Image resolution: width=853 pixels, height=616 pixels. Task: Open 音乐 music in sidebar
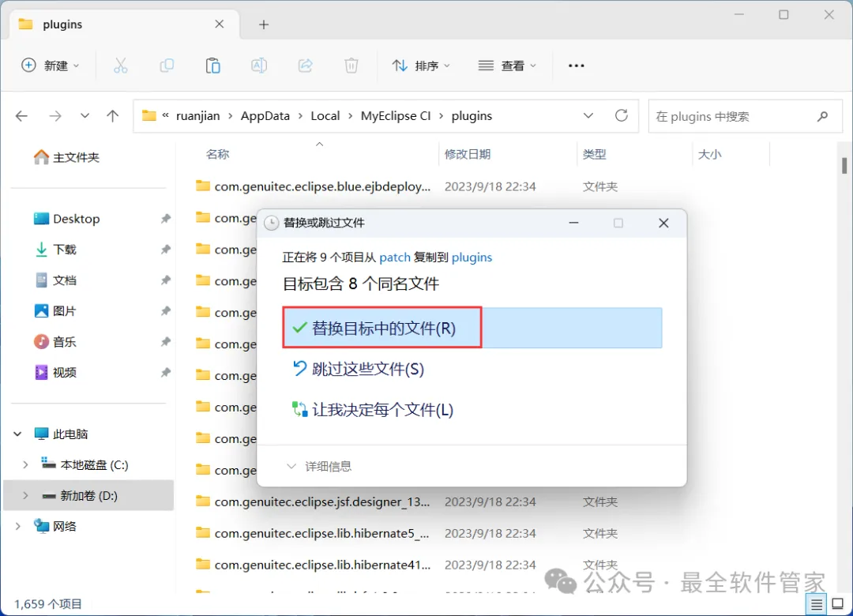pos(55,342)
